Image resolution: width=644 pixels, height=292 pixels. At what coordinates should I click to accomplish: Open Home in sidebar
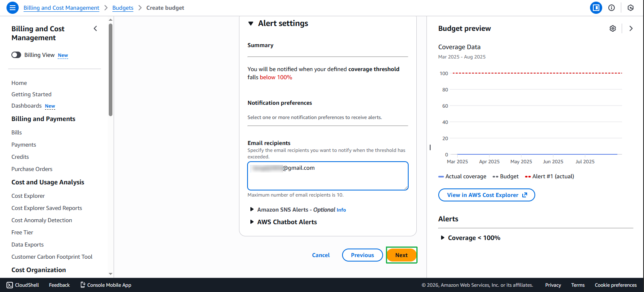pos(19,83)
